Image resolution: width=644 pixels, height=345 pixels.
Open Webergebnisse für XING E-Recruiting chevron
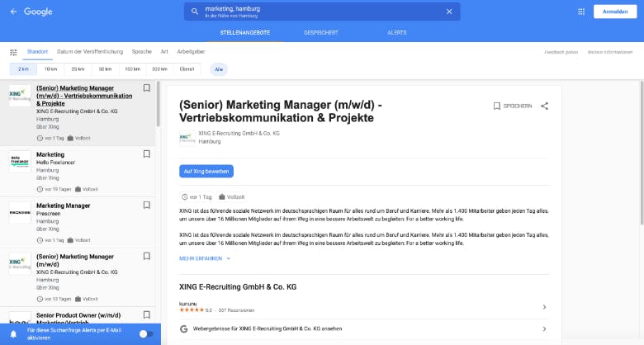[x=544, y=328]
